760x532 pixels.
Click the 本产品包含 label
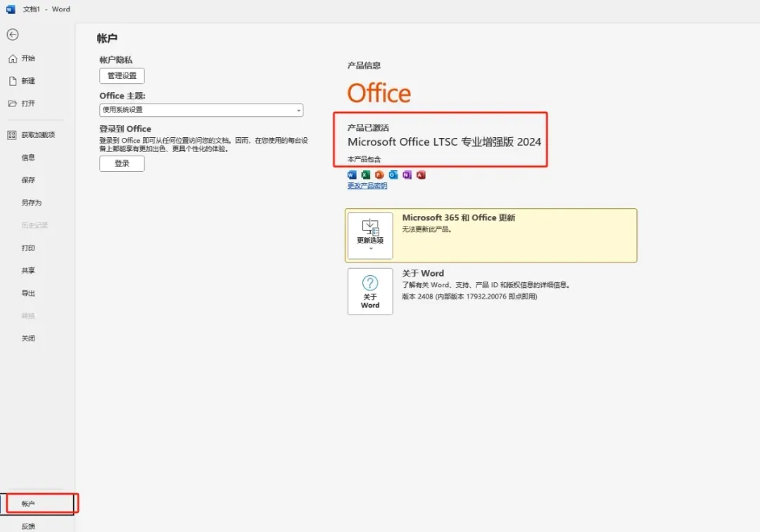[364, 160]
